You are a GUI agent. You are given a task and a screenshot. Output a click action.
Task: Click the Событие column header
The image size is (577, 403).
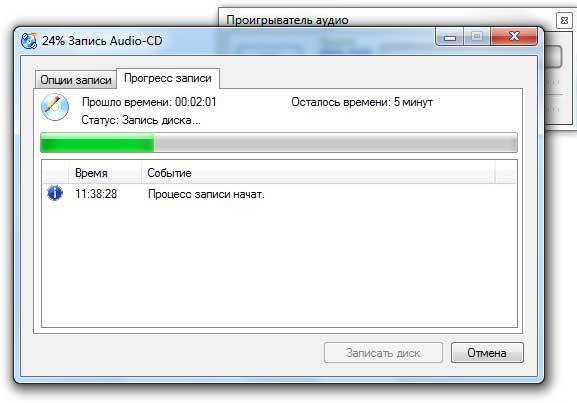(x=318, y=173)
